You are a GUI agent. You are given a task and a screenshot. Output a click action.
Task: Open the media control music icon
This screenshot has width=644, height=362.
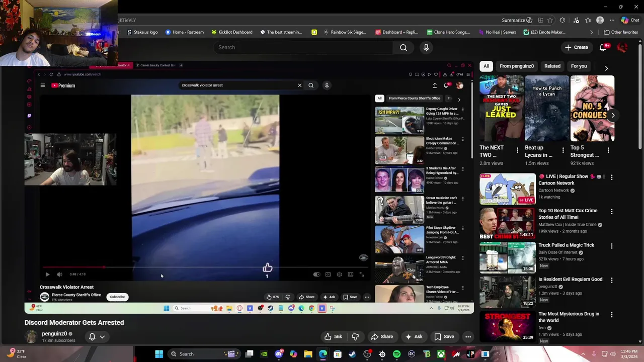click(x=576, y=20)
